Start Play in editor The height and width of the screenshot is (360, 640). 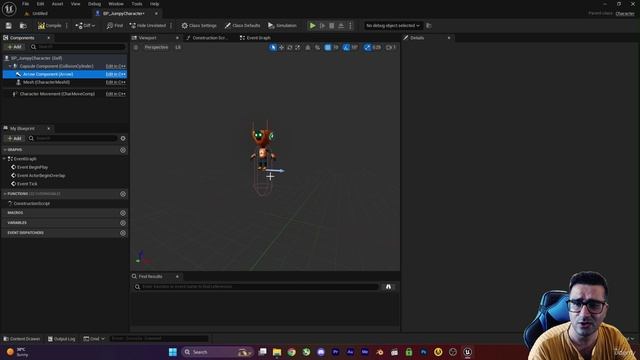312,26
